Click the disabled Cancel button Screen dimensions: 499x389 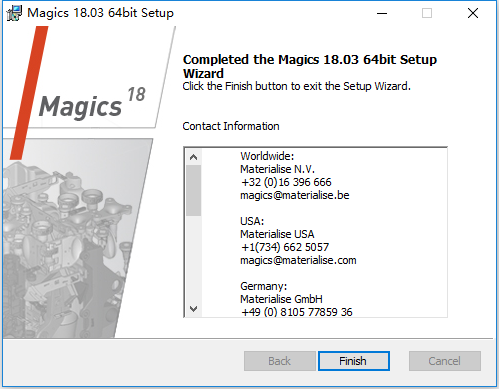point(445,361)
